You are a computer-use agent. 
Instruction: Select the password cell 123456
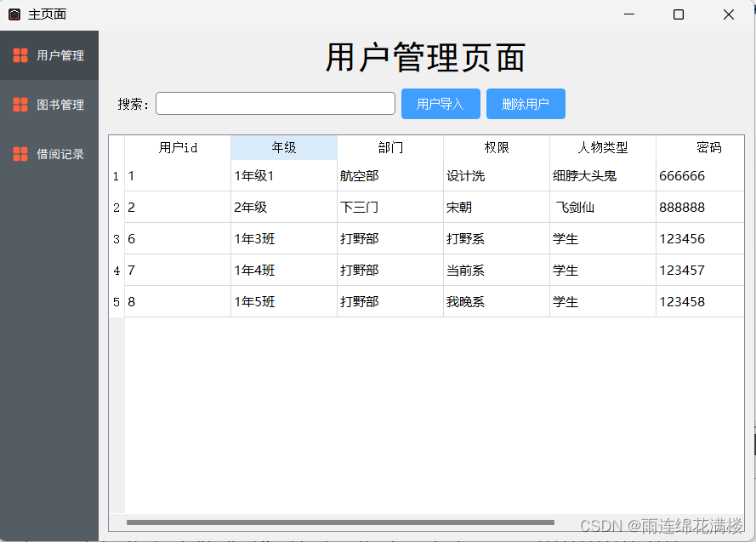[x=700, y=239]
